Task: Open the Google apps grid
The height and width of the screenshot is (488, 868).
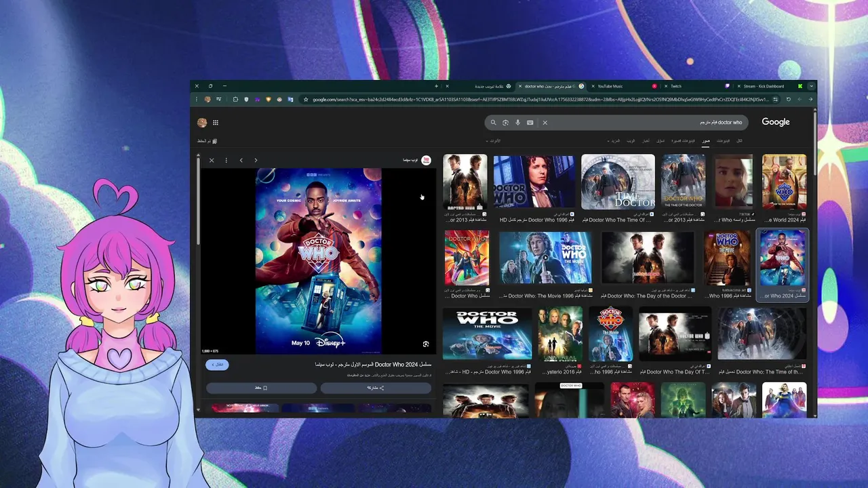Action: click(x=216, y=123)
